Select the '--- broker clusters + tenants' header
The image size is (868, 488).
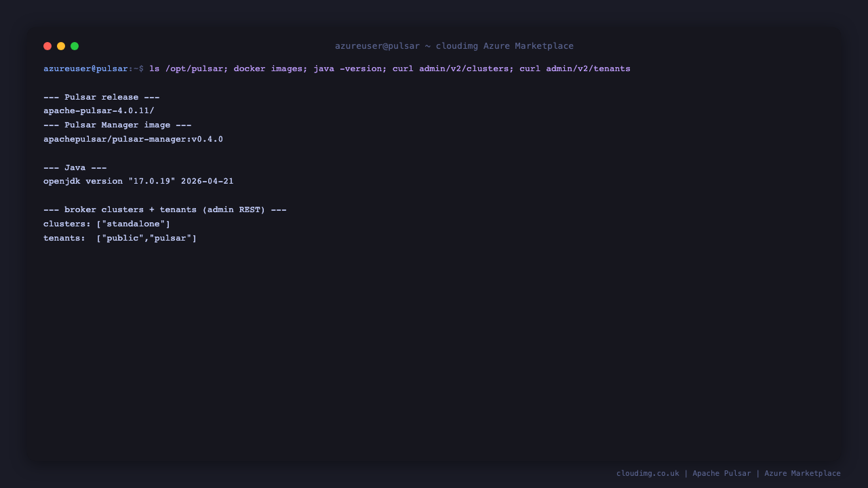(x=165, y=210)
